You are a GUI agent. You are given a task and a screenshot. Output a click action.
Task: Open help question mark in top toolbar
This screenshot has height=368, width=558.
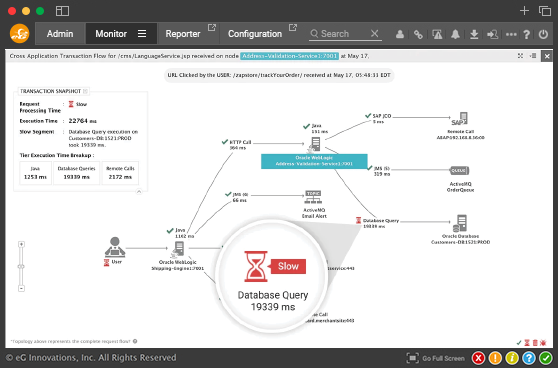pos(527,34)
